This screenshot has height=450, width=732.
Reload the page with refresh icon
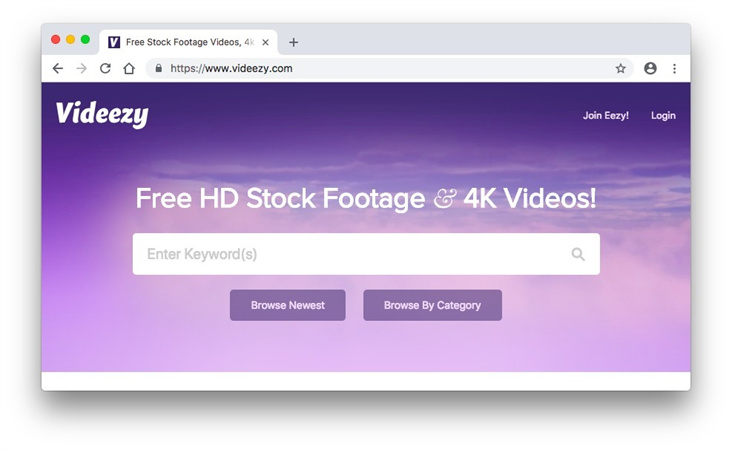coord(106,68)
